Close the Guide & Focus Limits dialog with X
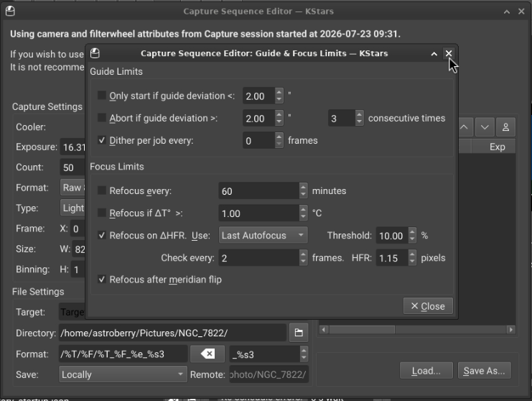532x401 pixels. click(x=449, y=53)
